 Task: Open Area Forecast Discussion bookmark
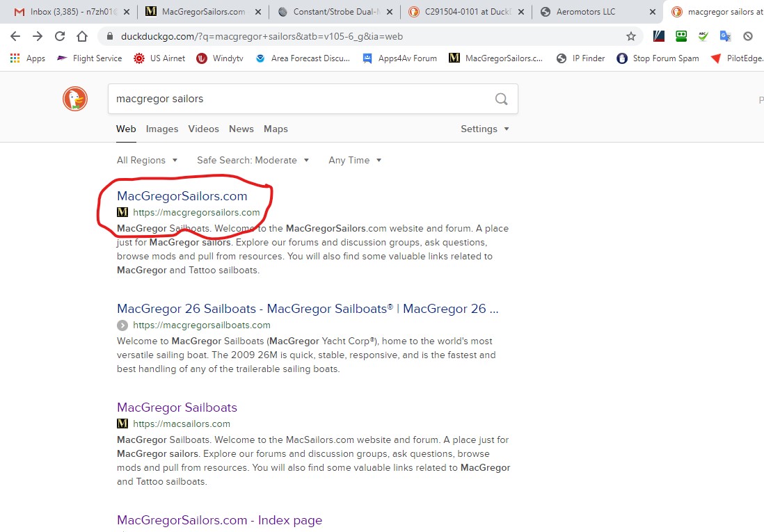click(x=303, y=58)
